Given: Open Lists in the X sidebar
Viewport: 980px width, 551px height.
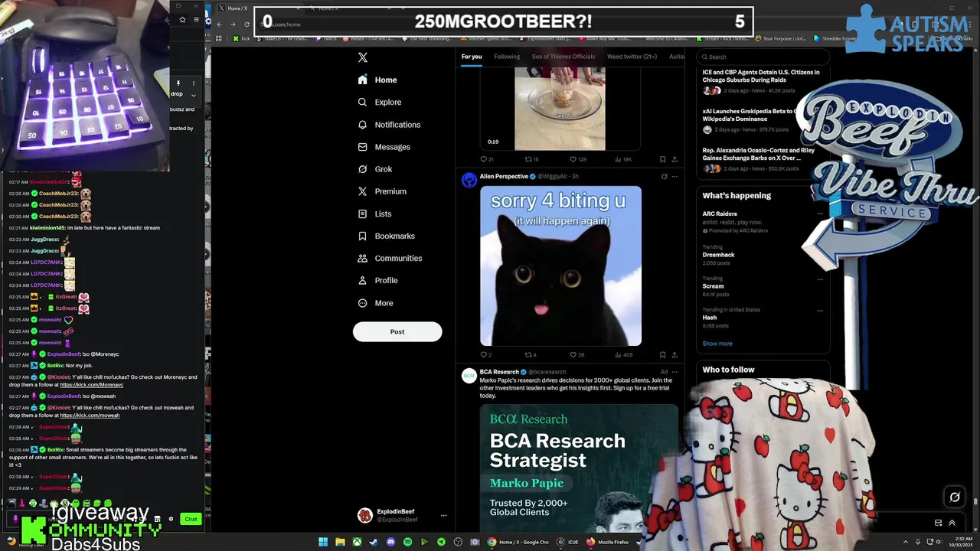Looking at the screenshot, I should point(375,214).
